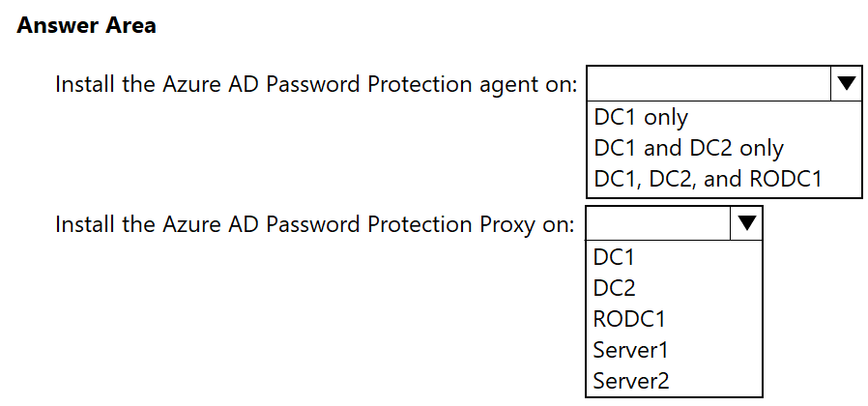This screenshot has width=868, height=406.
Task: Click the agent installation prompt label
Action: click(316, 85)
